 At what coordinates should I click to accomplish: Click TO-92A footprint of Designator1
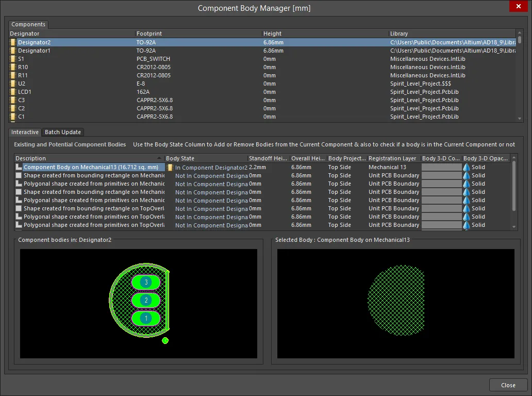(x=146, y=51)
